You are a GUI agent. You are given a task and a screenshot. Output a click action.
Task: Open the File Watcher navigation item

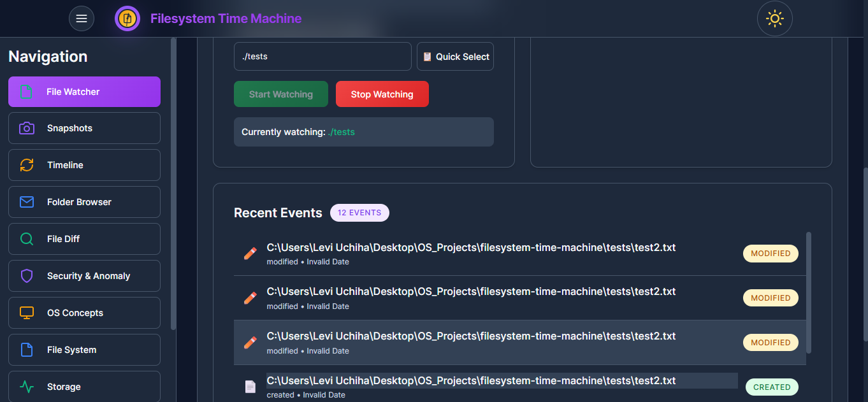pyautogui.click(x=84, y=92)
